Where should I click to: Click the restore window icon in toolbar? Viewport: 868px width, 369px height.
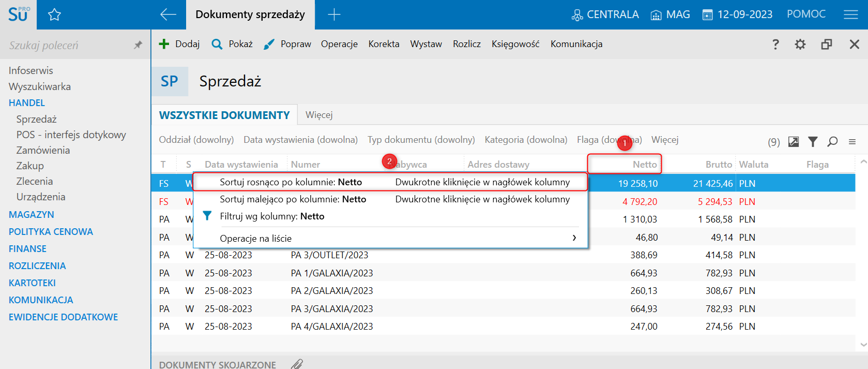pos(827,44)
